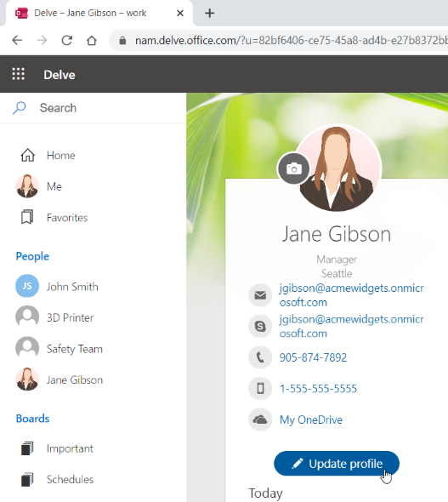Click the People heading
This screenshot has width=448, height=502.
[x=32, y=256]
